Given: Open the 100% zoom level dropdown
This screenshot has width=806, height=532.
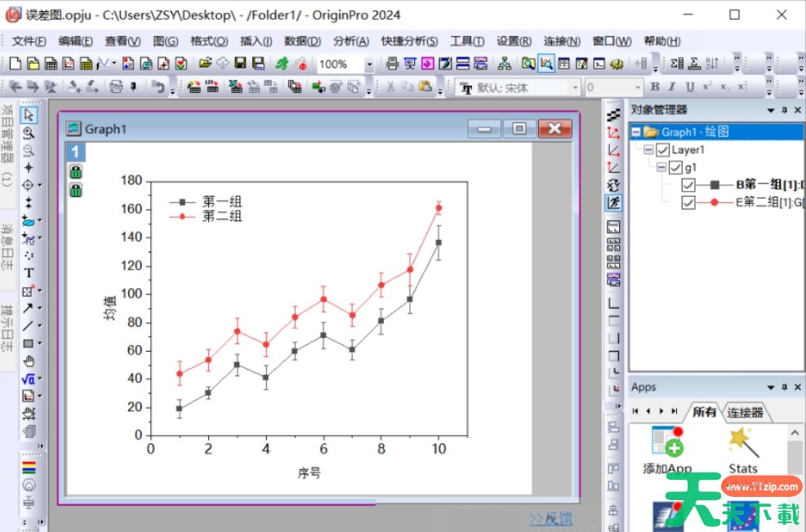Looking at the screenshot, I should click(x=369, y=64).
